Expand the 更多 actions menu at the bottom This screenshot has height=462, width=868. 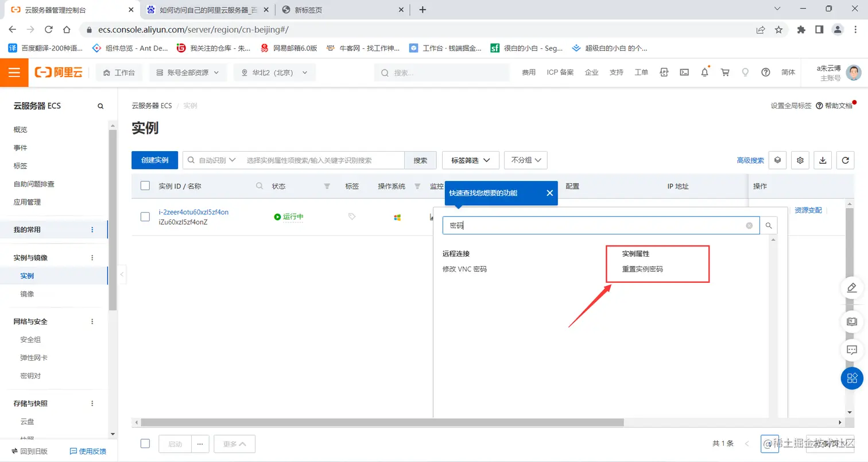(234, 444)
